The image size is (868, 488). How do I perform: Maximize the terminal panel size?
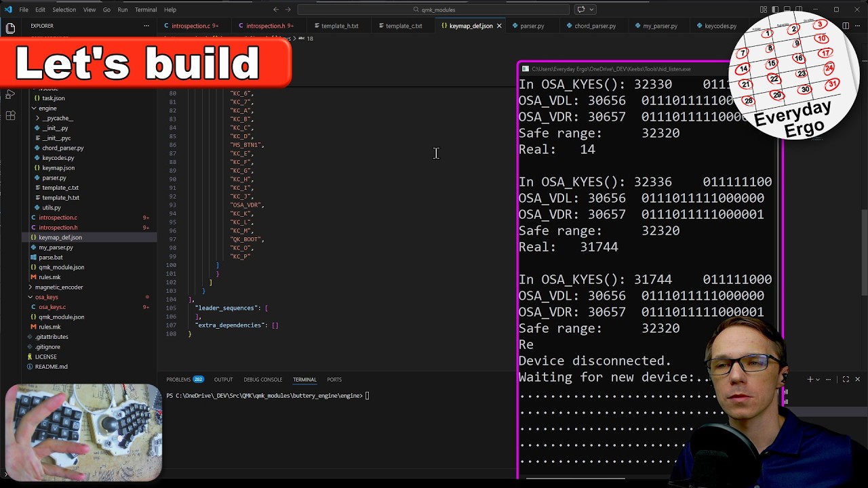point(846,380)
